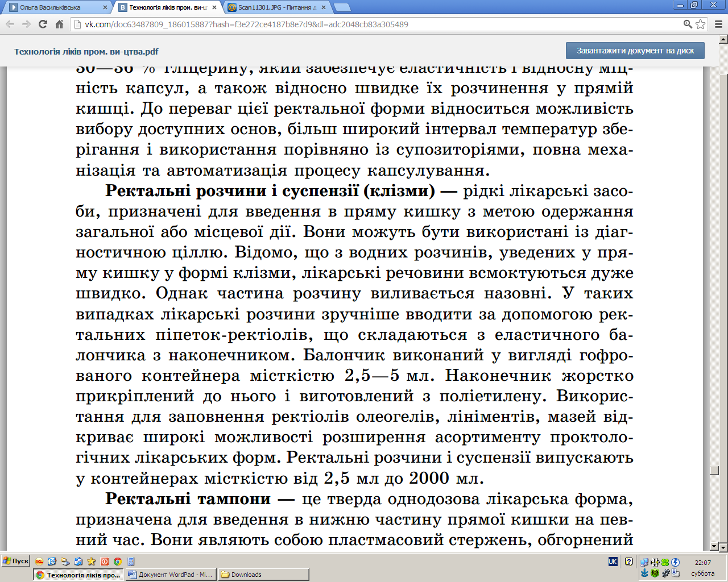Click the word 'піпеток-ректіолів' in the document
The width and height of the screenshot is (728, 582).
click(234, 334)
